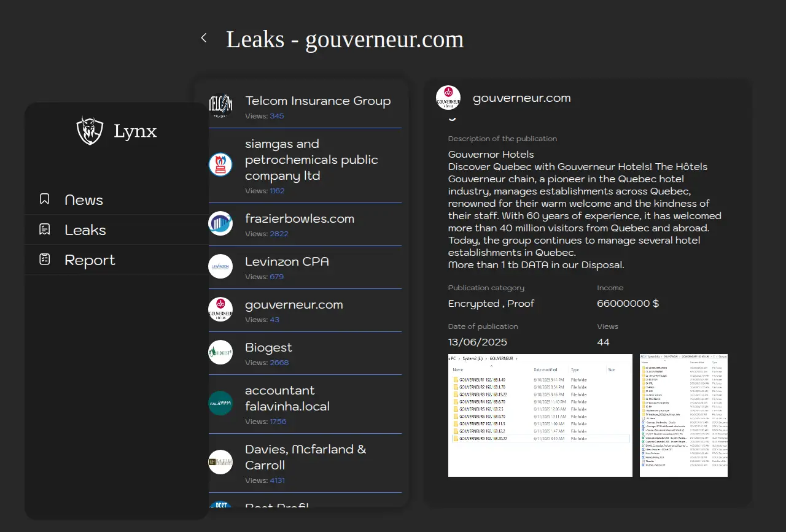The width and height of the screenshot is (786, 532).
Task: Click the Leaks document icon in sidebar
Action: (x=44, y=229)
